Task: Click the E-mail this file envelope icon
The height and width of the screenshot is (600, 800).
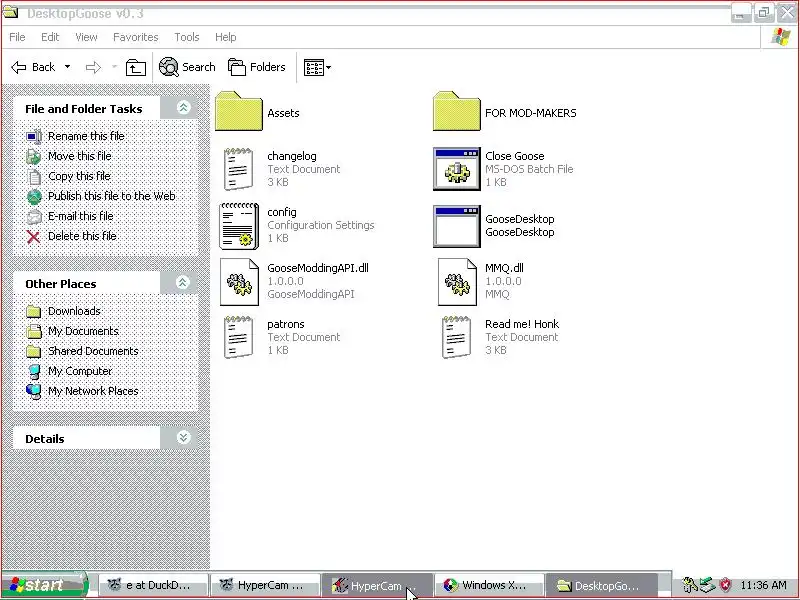Action: pyautogui.click(x=34, y=216)
